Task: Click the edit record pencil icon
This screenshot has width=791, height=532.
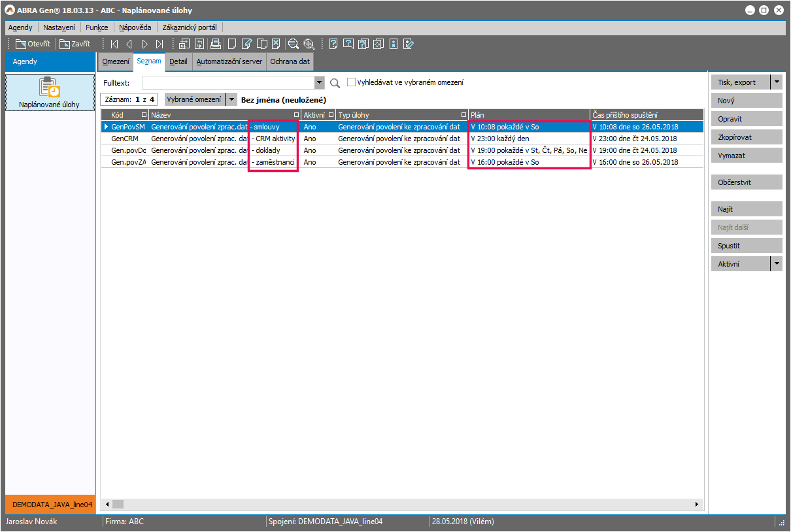Action: coord(246,44)
